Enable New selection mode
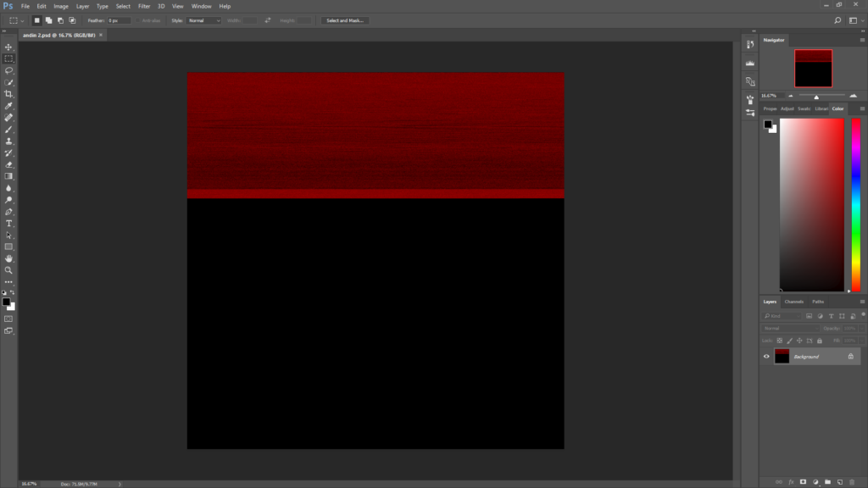Image resolution: width=868 pixels, height=488 pixels. (37, 20)
